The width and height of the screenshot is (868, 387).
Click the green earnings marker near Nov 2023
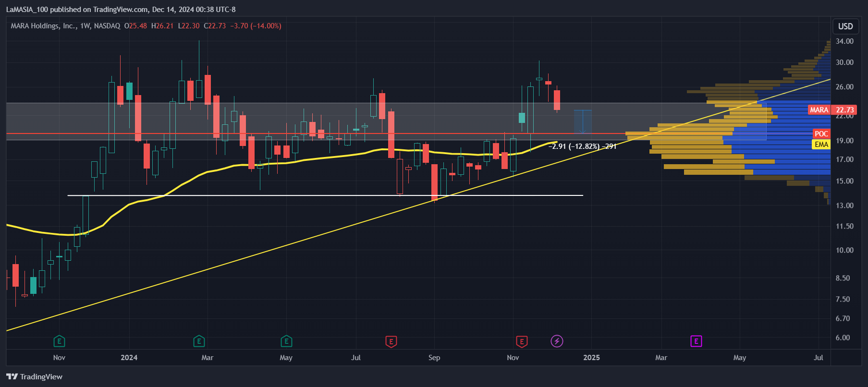point(59,341)
